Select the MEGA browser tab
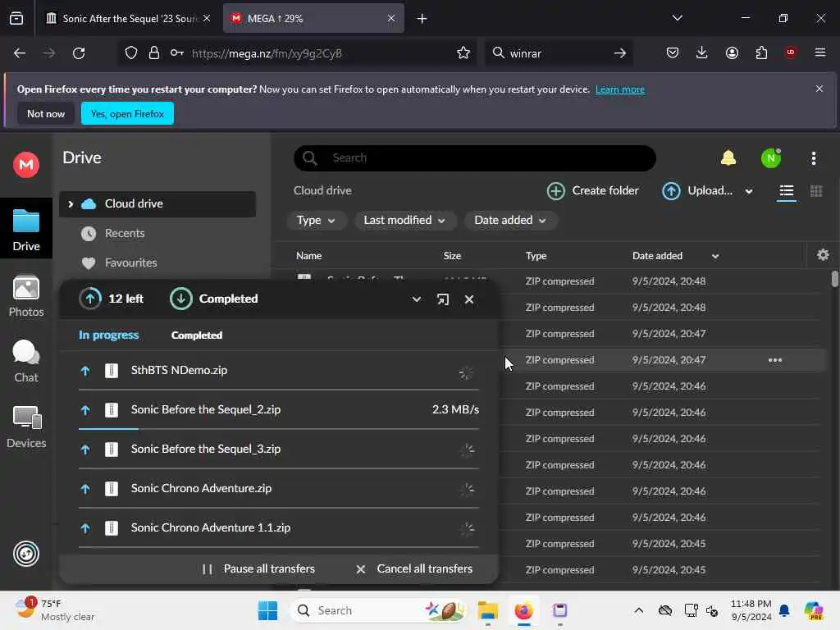Image resolution: width=840 pixels, height=630 pixels. (x=313, y=19)
